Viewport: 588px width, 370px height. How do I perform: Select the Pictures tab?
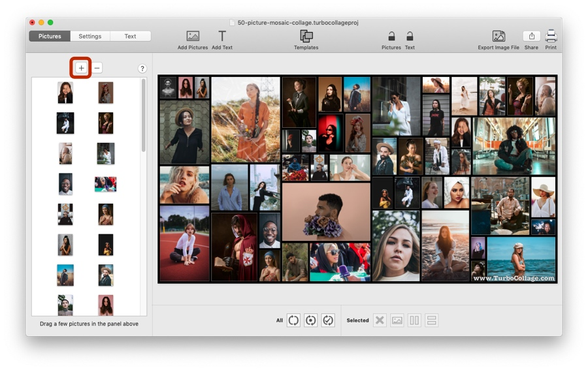pyautogui.click(x=50, y=37)
